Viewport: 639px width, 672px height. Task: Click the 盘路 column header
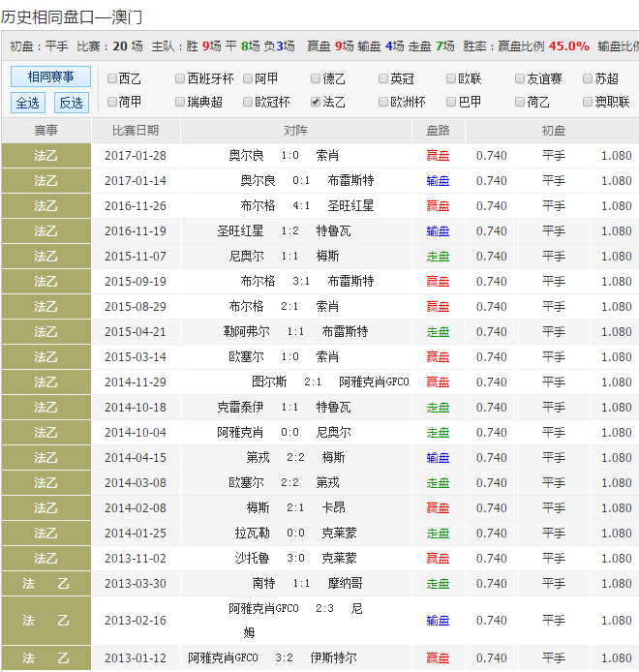[x=438, y=131]
